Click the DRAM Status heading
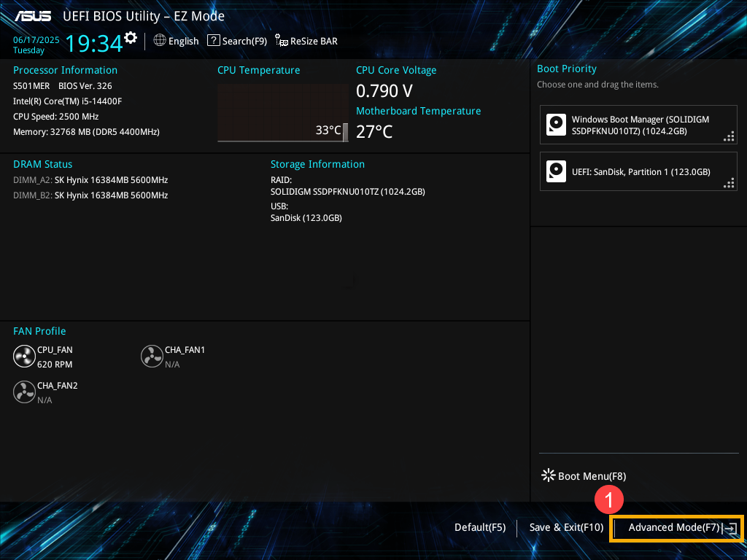Image resolution: width=747 pixels, height=560 pixels. coord(43,164)
